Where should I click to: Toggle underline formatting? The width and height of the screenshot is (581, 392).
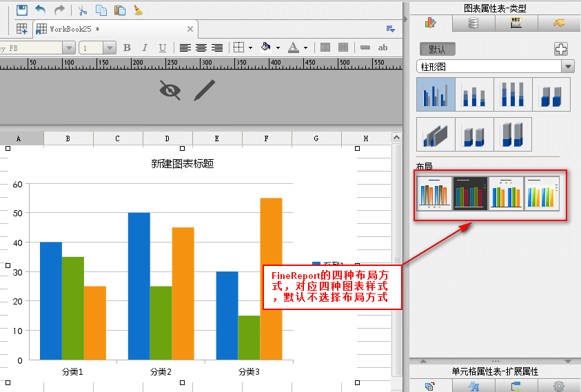[162, 48]
